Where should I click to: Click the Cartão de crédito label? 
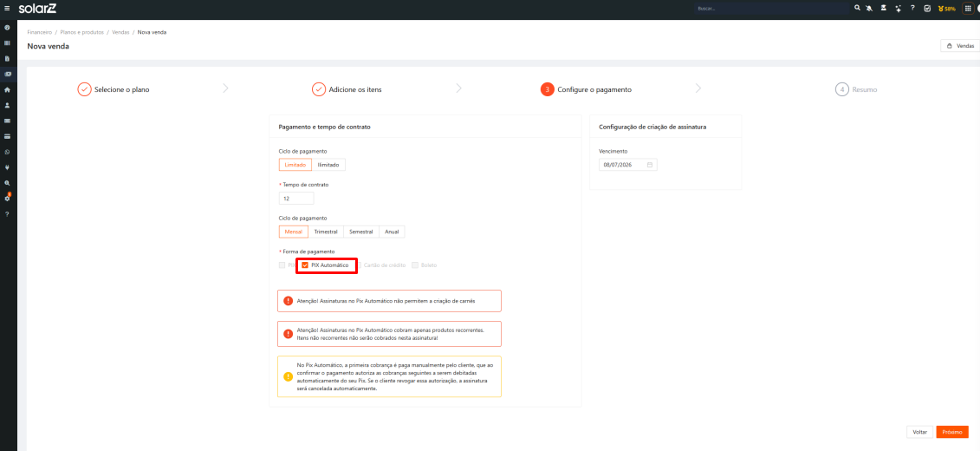pos(385,265)
